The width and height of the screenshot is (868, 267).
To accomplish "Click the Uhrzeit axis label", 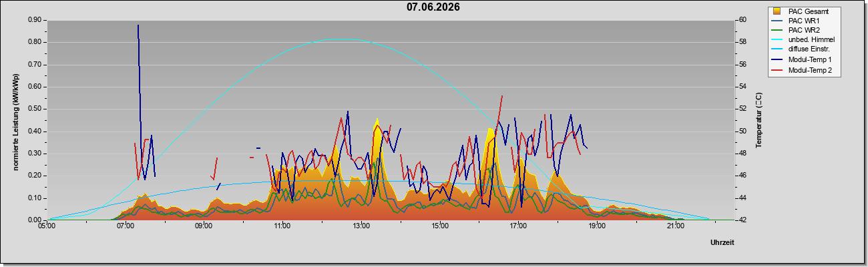I will pyautogui.click(x=722, y=242).
